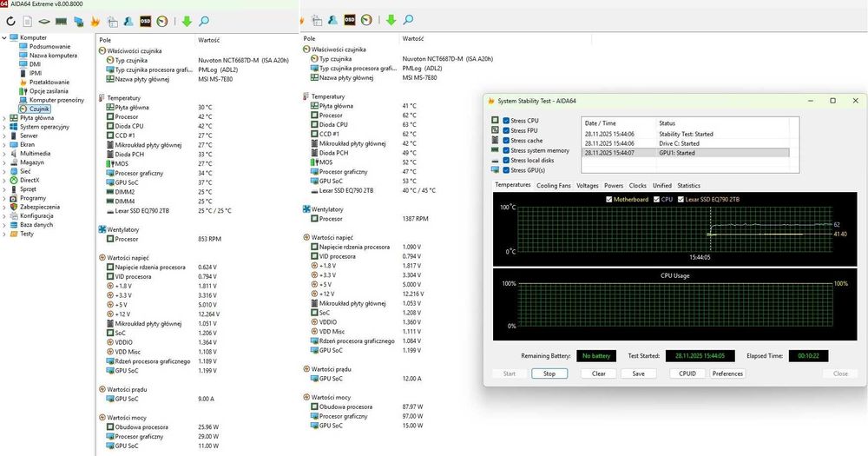Click the Clear button

[599, 373]
